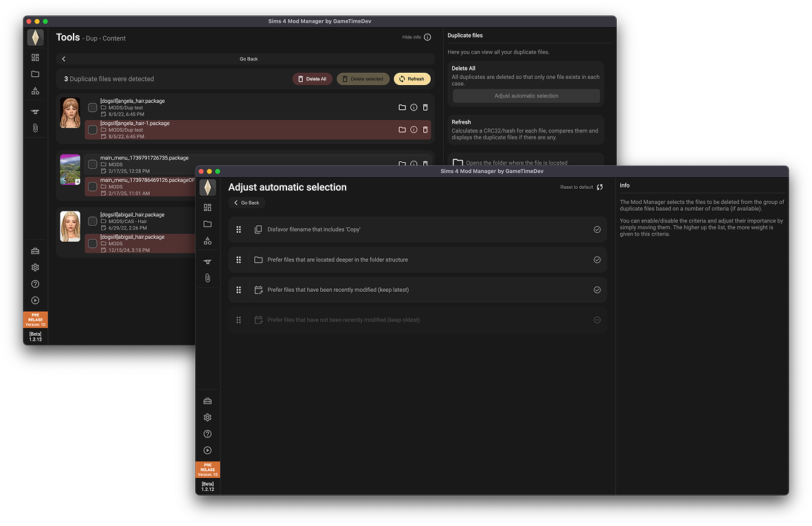Screen dimensions: 812x526
Task: Click Go Back label in Tools window
Action: (249, 59)
